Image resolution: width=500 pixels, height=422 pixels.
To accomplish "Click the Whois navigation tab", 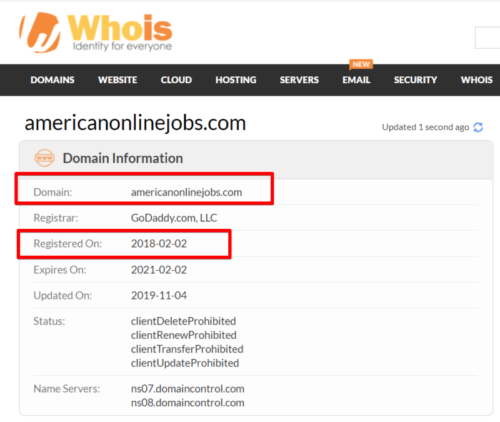I will point(477,80).
